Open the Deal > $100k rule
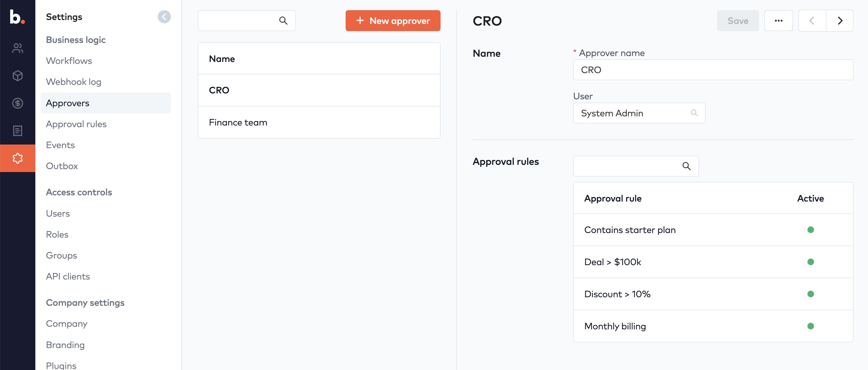This screenshot has width=868, height=370. point(713,262)
